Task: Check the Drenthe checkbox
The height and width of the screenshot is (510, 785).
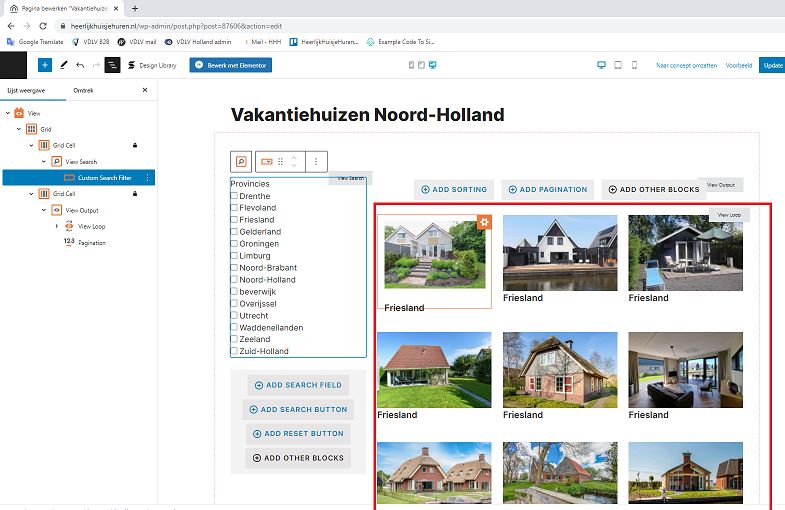Action: 234,196
